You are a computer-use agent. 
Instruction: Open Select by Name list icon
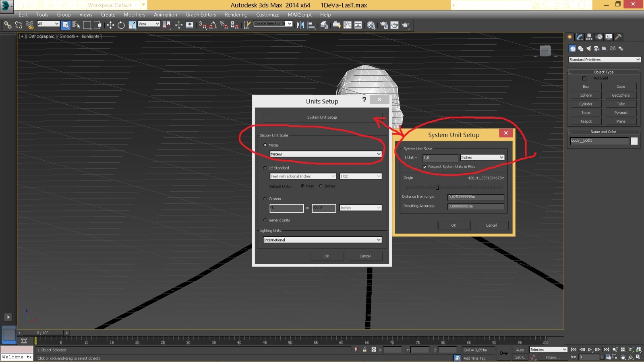(x=76, y=25)
